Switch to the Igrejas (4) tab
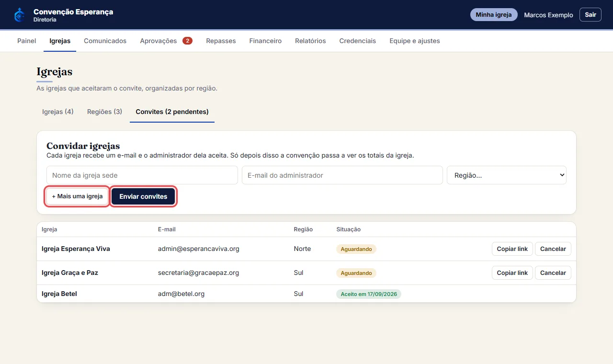This screenshot has width=613, height=364. point(58,112)
